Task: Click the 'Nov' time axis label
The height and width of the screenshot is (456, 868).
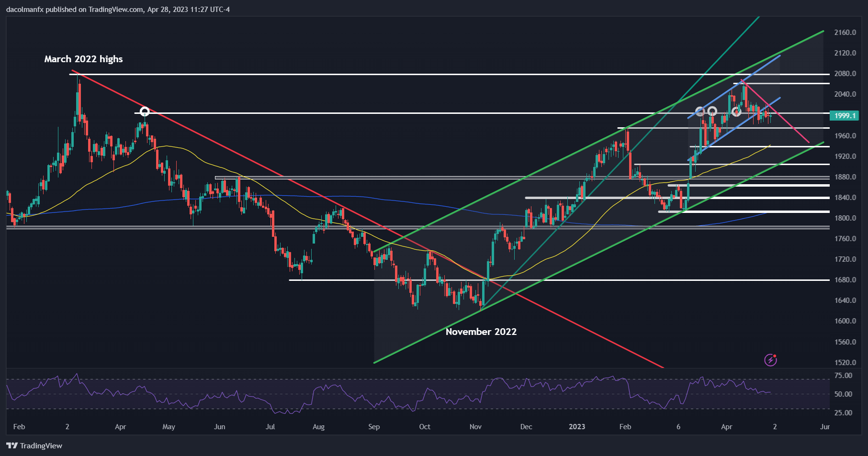Action: (475, 427)
